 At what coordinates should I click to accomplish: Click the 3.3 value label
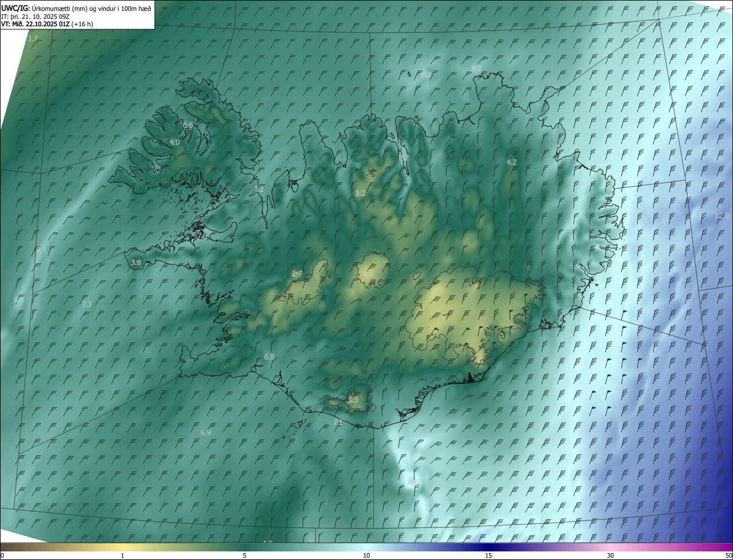pyautogui.click(x=353, y=400)
